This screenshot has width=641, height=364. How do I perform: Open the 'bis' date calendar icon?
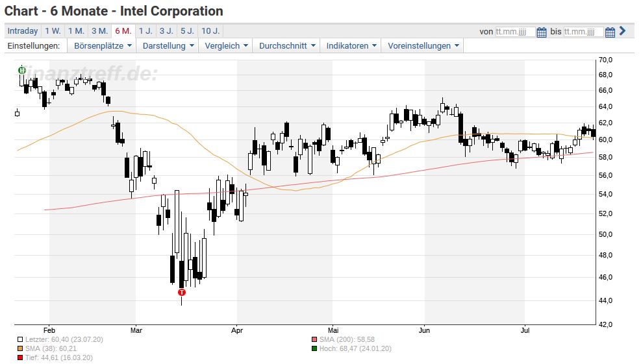click(x=610, y=32)
